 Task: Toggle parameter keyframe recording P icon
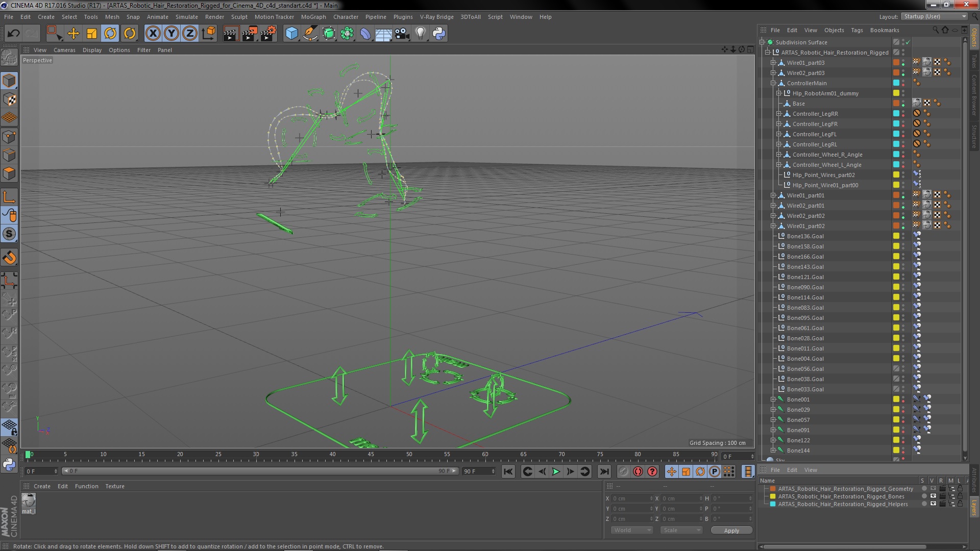click(715, 471)
